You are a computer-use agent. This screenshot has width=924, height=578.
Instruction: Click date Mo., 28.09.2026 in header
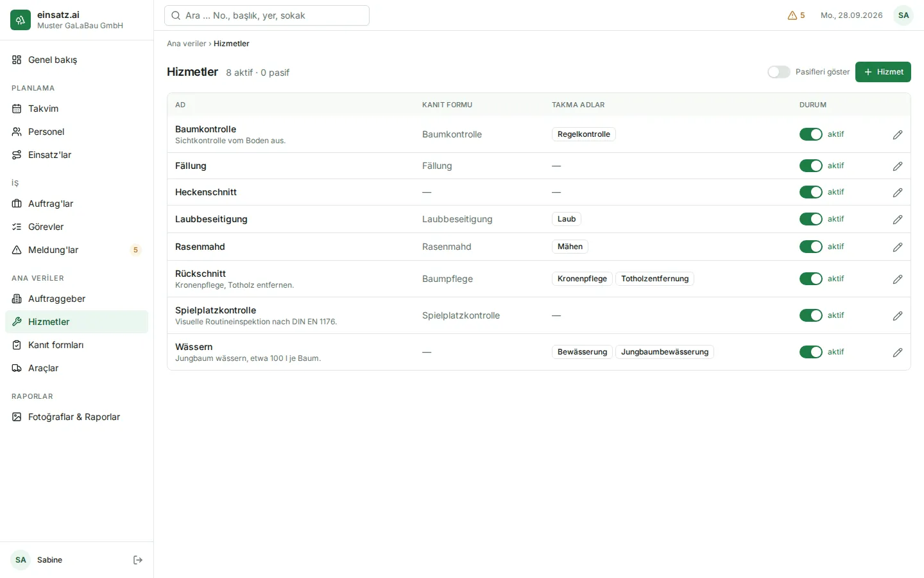tap(851, 15)
